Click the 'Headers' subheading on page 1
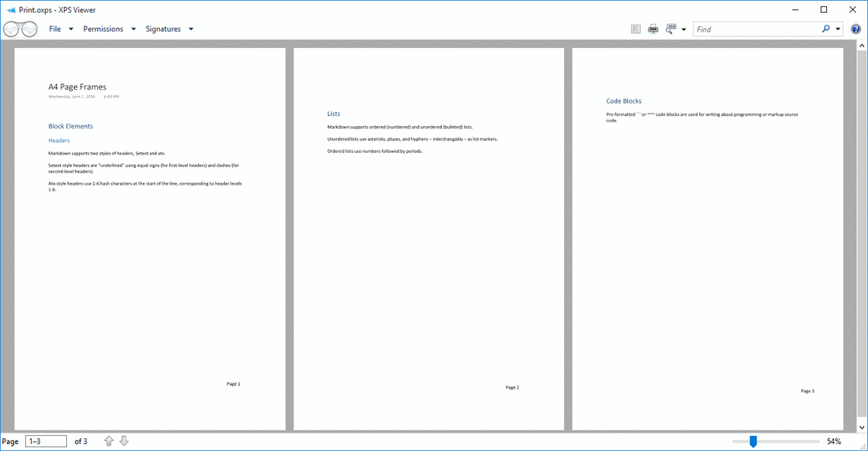868x451 pixels. (x=58, y=140)
